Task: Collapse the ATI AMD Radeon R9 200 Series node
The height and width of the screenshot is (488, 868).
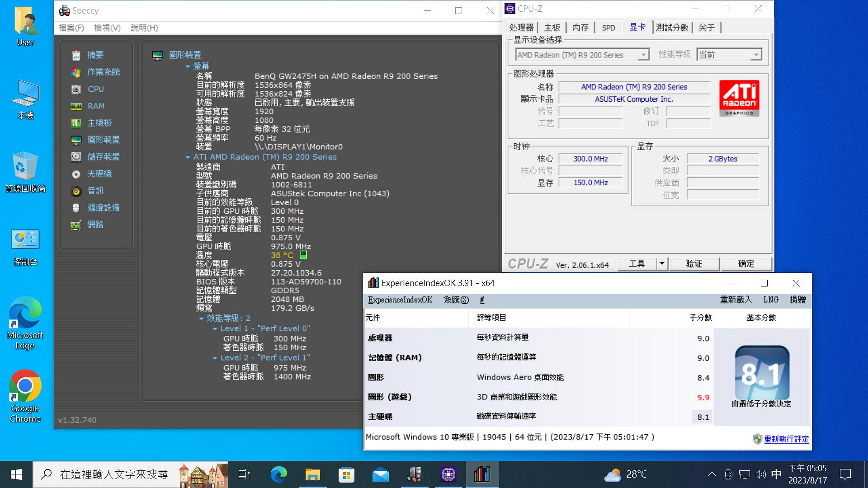Action: click(188, 157)
